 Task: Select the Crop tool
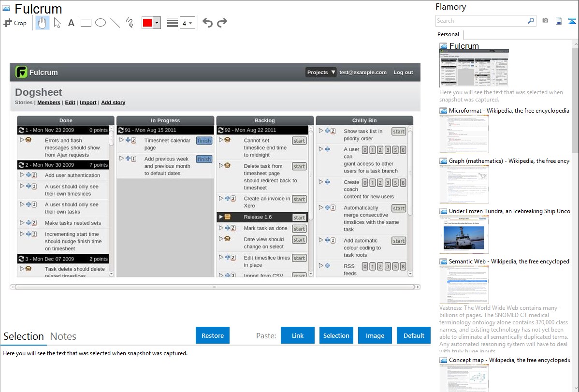[x=15, y=23]
